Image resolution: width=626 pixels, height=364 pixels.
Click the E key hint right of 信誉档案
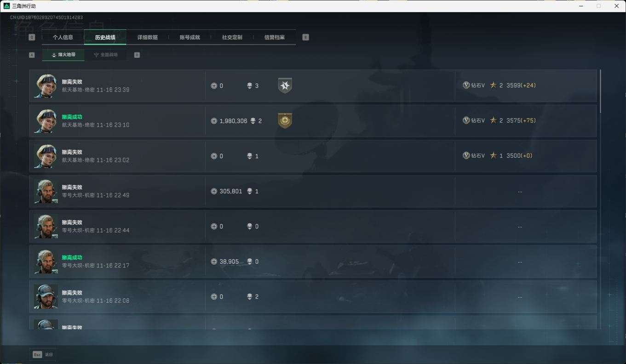tap(305, 37)
